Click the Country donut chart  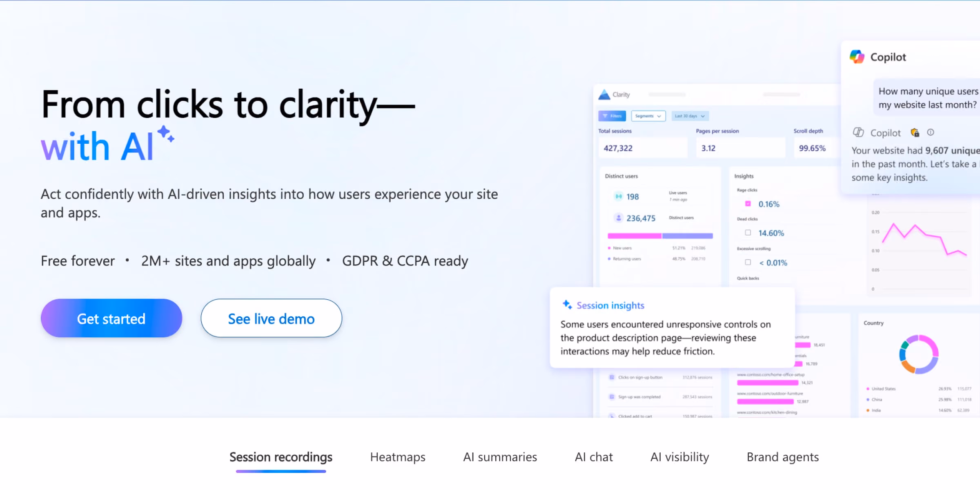point(919,354)
